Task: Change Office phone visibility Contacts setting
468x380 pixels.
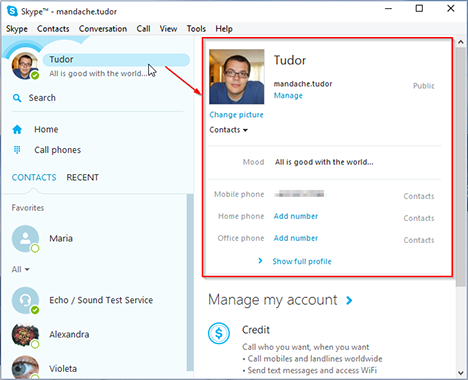Action: pyautogui.click(x=419, y=240)
